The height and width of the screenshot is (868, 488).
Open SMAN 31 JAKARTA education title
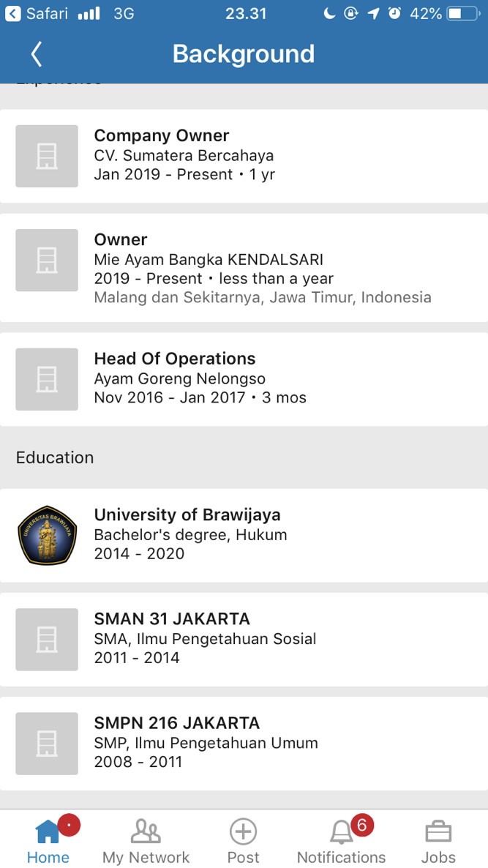(x=172, y=619)
